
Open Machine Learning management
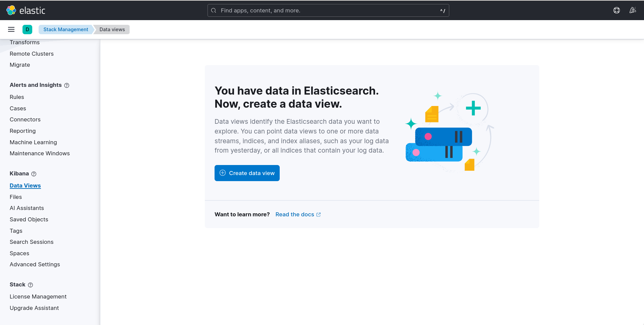click(x=33, y=142)
